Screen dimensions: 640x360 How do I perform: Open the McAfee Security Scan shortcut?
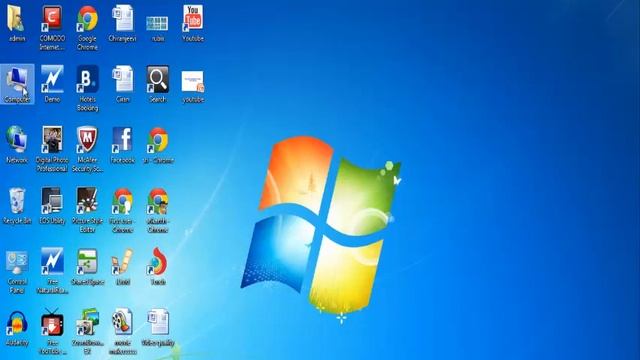pyautogui.click(x=87, y=140)
